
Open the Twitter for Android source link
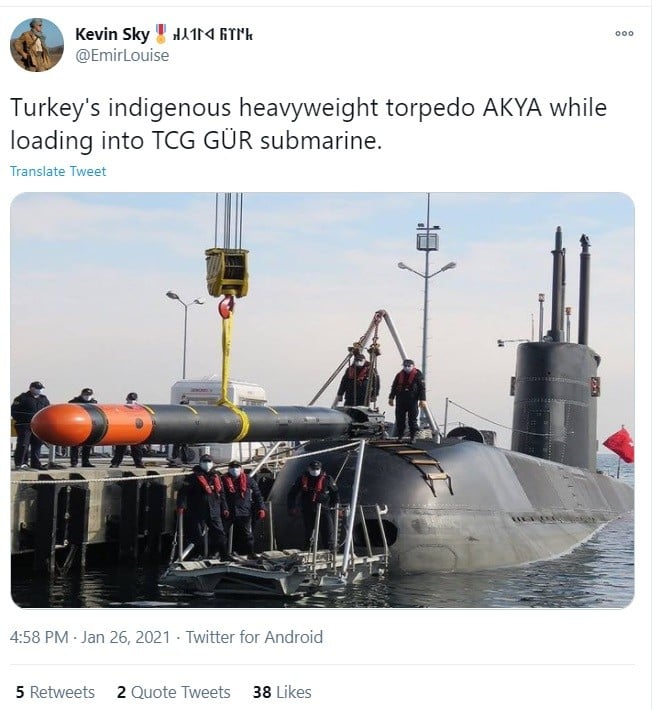click(254, 637)
